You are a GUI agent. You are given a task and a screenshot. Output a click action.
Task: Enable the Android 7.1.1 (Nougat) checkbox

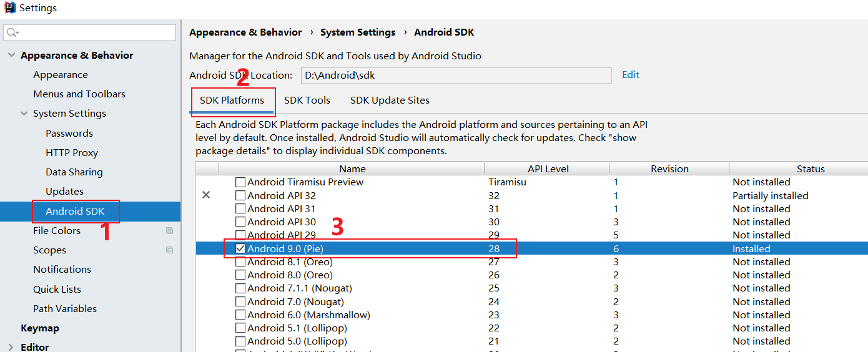tap(240, 288)
